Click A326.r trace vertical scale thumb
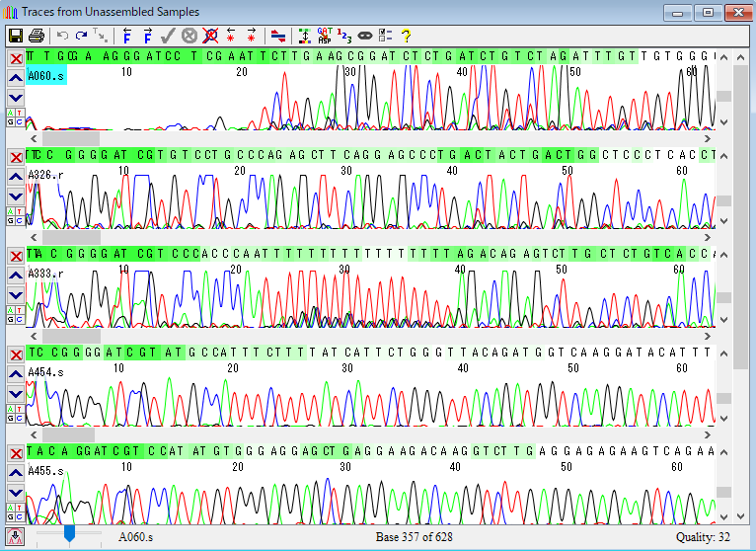Screen dimensions: 756x551 click(723, 200)
